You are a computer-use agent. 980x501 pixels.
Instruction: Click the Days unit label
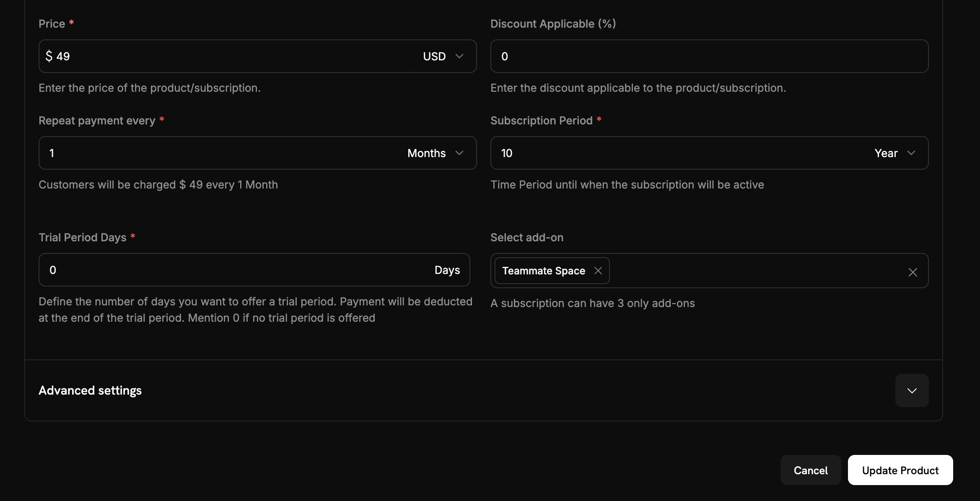447,270
